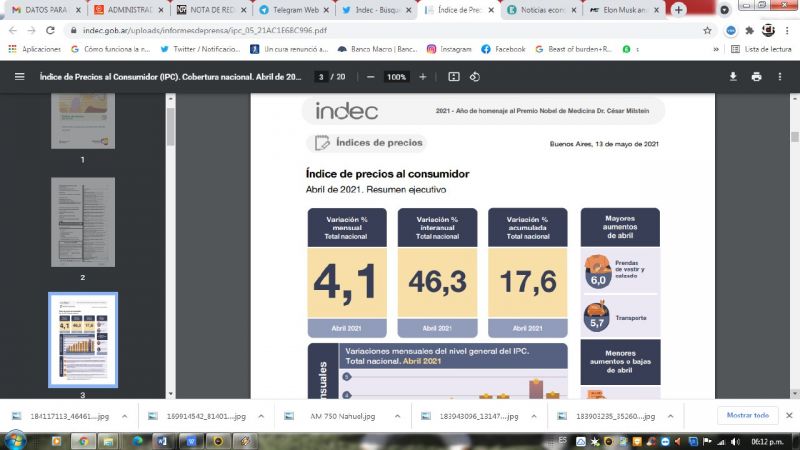Reload the current page
The width and height of the screenshot is (800, 450).
click(x=50, y=31)
